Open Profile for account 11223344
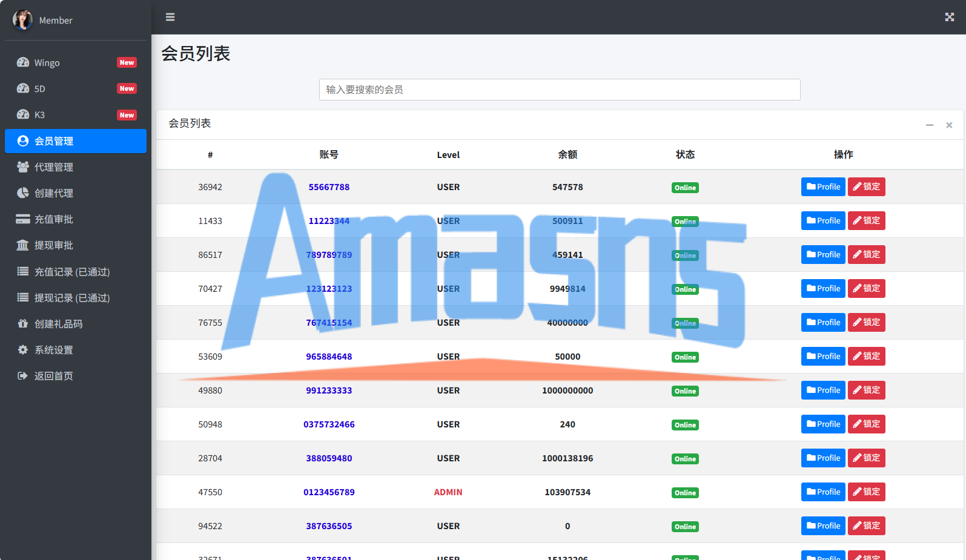 click(823, 221)
